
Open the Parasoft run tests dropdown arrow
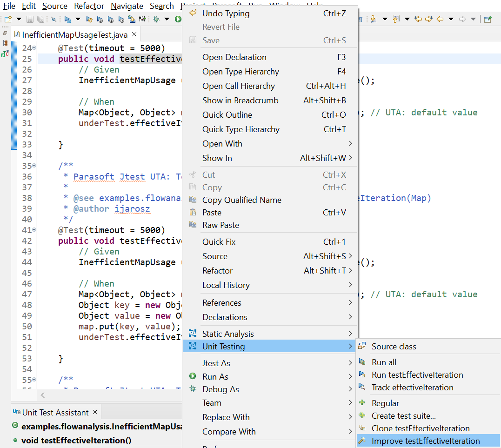pos(78,19)
